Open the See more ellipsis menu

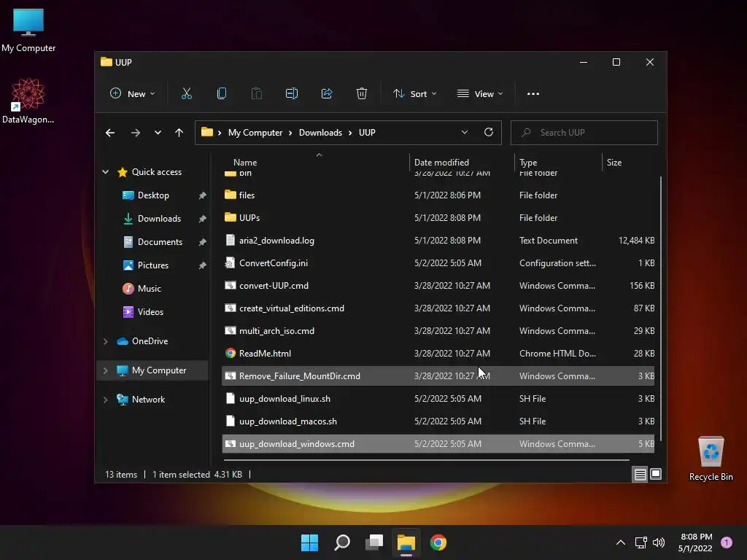coord(533,94)
